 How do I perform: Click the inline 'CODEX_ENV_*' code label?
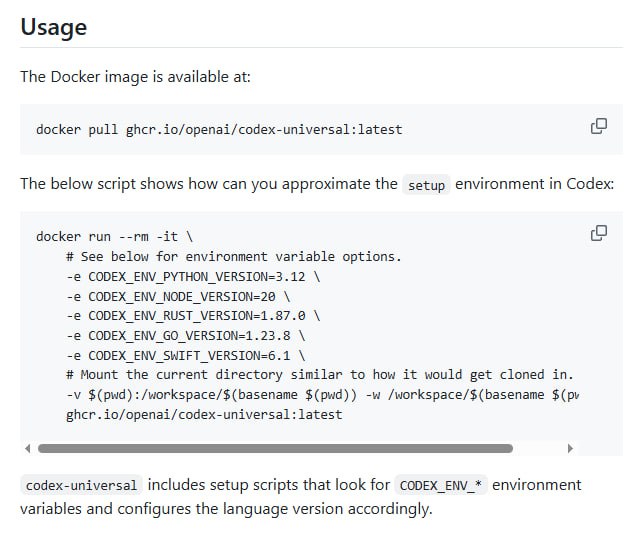[441, 485]
